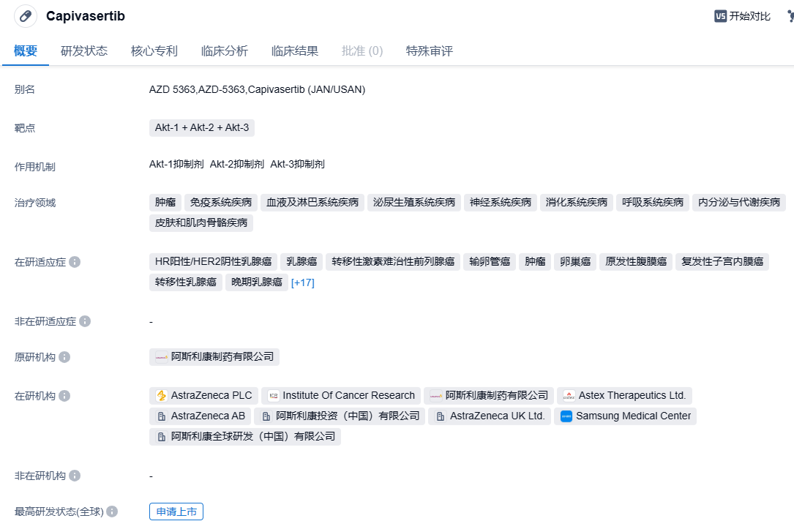Select the HR阳性/HER2阴性乳腺癌 indication tag
794x532 pixels.
coord(213,261)
